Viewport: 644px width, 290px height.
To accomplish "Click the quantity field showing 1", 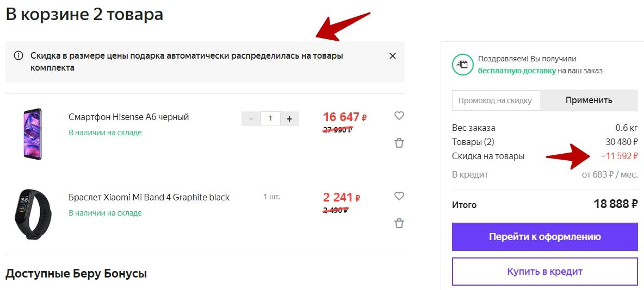I will coord(270,118).
